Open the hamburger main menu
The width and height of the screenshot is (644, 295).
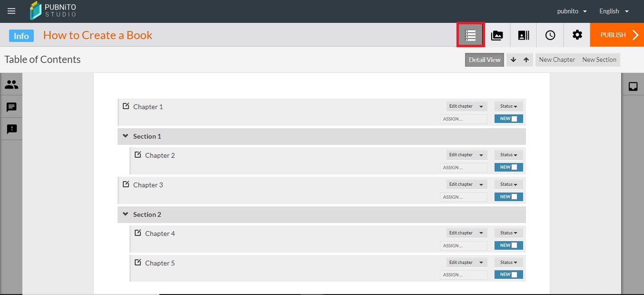pos(11,11)
